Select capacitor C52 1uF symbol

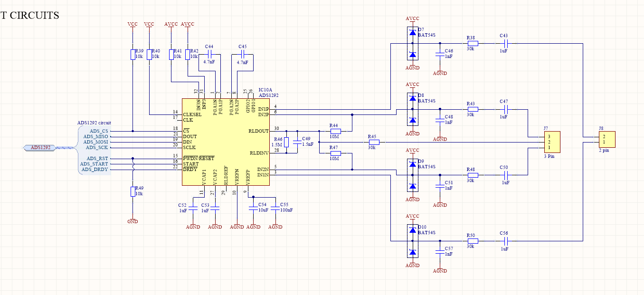coord(193,208)
